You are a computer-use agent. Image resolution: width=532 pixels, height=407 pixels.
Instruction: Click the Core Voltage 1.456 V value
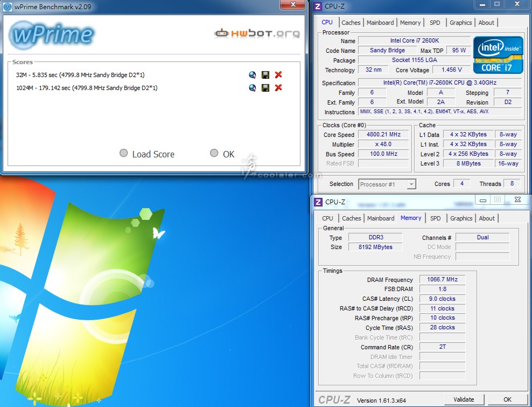point(452,70)
